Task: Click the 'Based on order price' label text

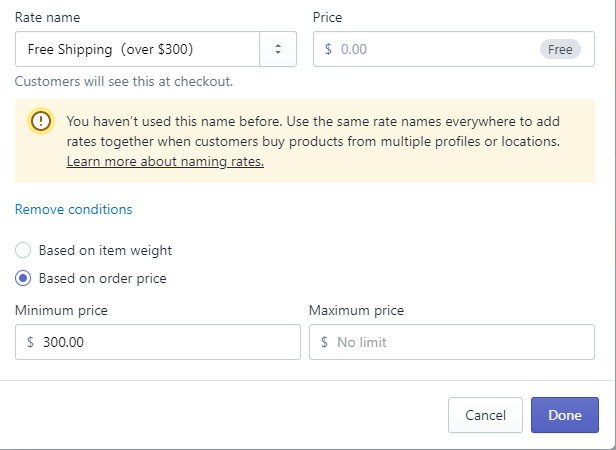Action: [102, 278]
